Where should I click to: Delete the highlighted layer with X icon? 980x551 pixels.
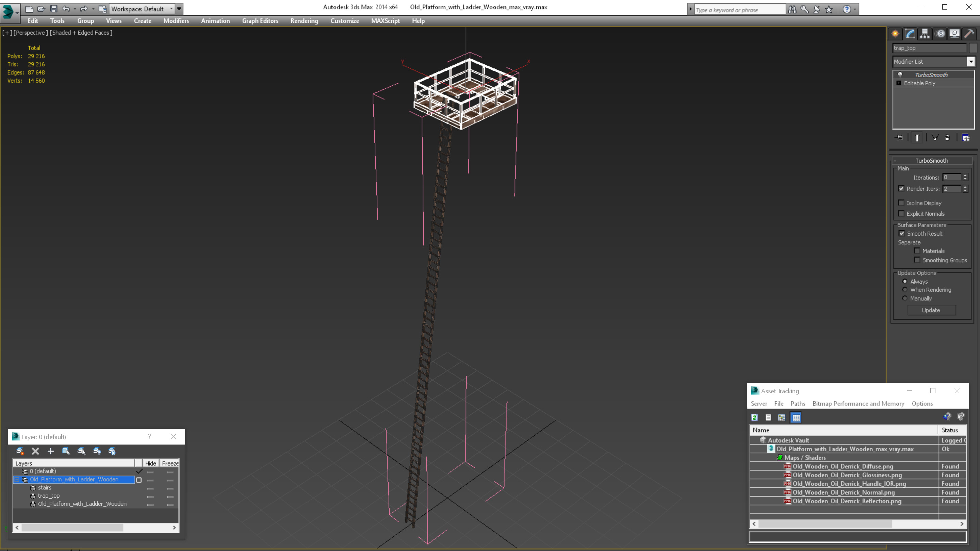tap(35, 451)
